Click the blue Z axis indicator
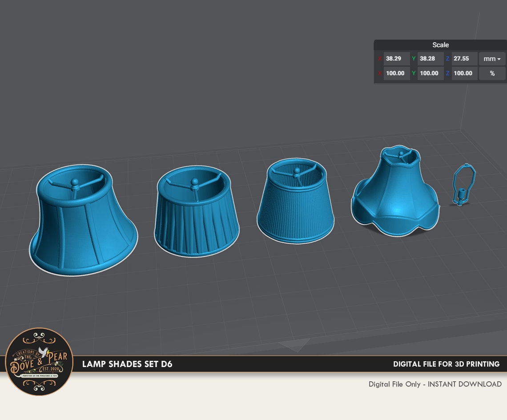 447,59
